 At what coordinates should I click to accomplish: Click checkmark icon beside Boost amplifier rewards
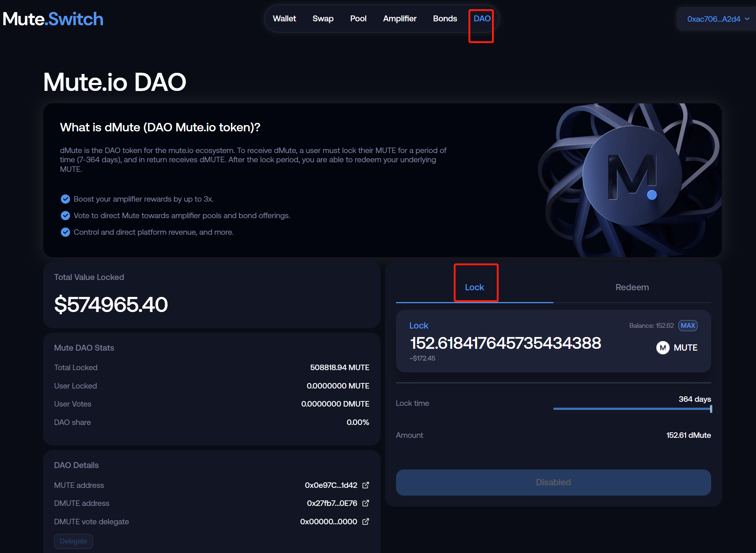click(65, 199)
